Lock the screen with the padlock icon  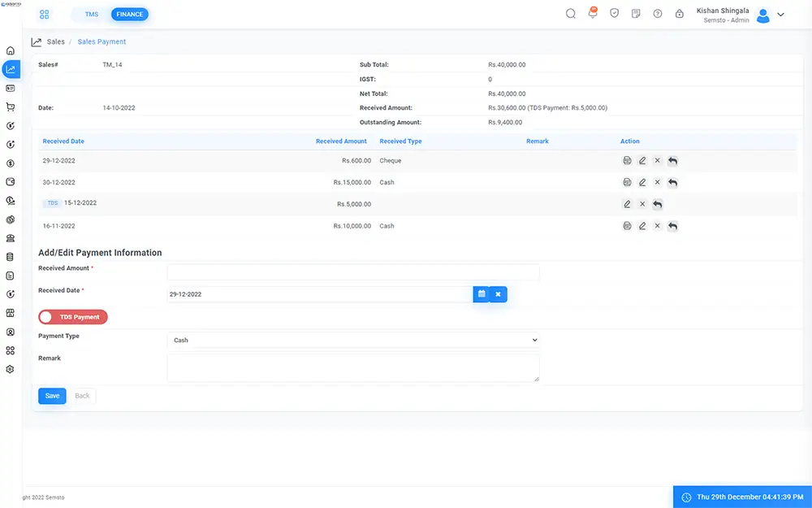[x=680, y=14]
